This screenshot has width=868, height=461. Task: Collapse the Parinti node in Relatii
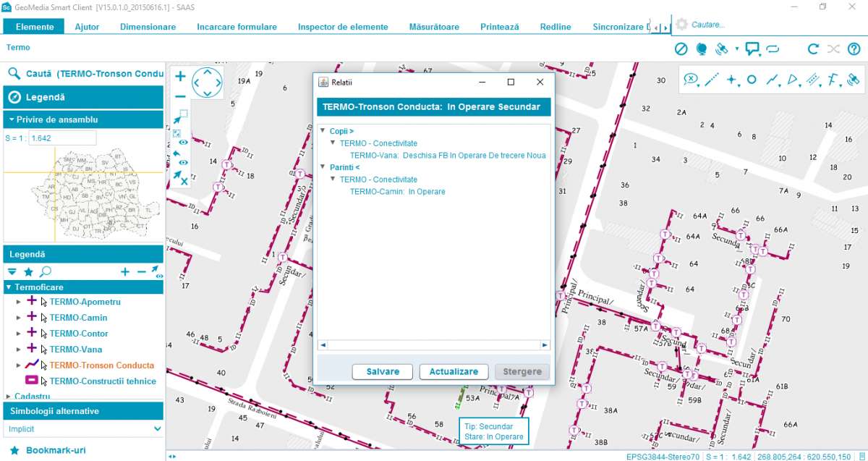point(323,167)
